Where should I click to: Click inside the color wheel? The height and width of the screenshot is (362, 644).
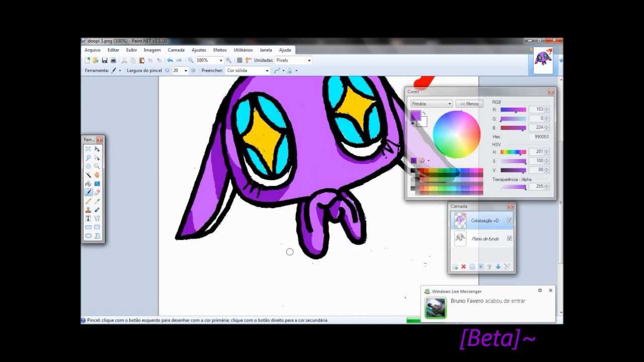pos(456,134)
